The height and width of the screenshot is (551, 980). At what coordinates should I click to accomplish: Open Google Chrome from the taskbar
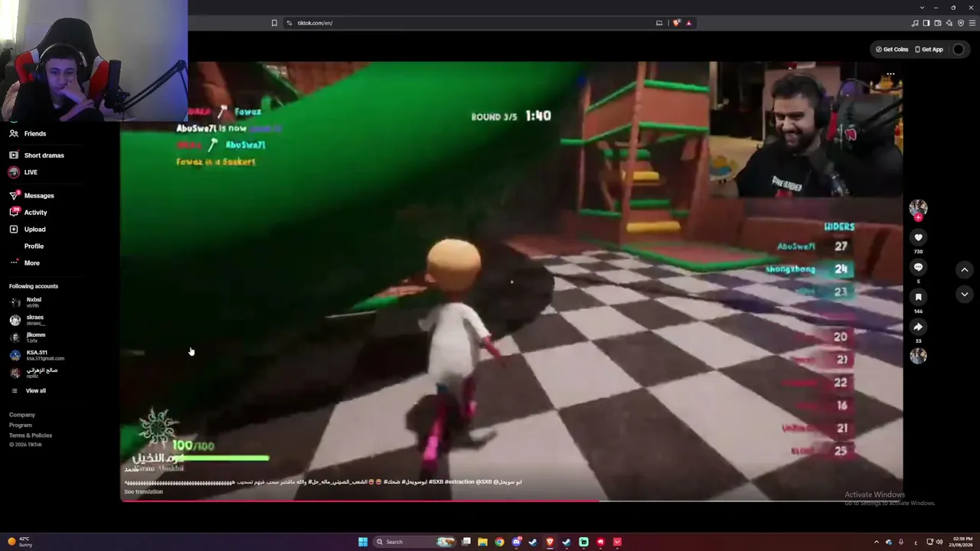pos(499,542)
